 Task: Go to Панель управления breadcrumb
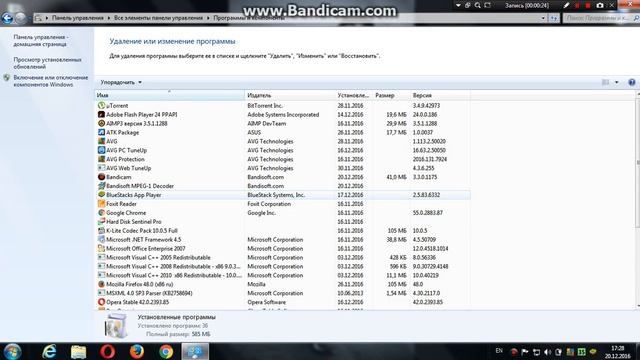click(x=78, y=18)
